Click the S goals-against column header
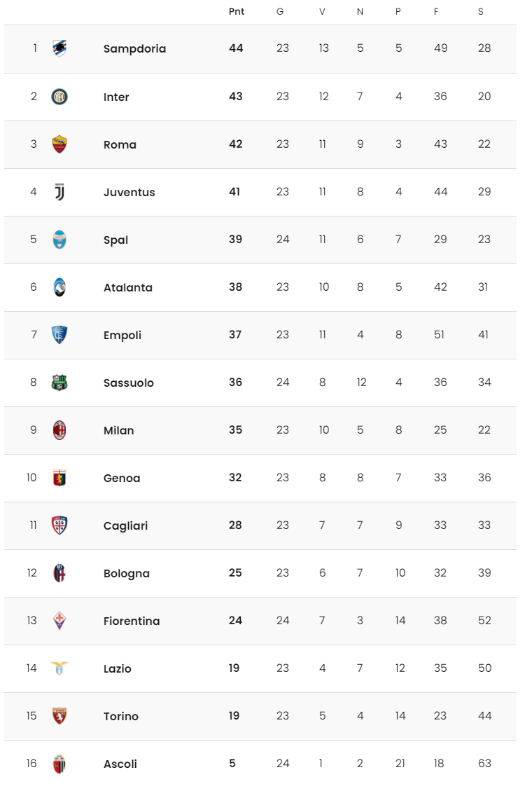The width and height of the screenshot is (532, 791). pyautogui.click(x=481, y=12)
